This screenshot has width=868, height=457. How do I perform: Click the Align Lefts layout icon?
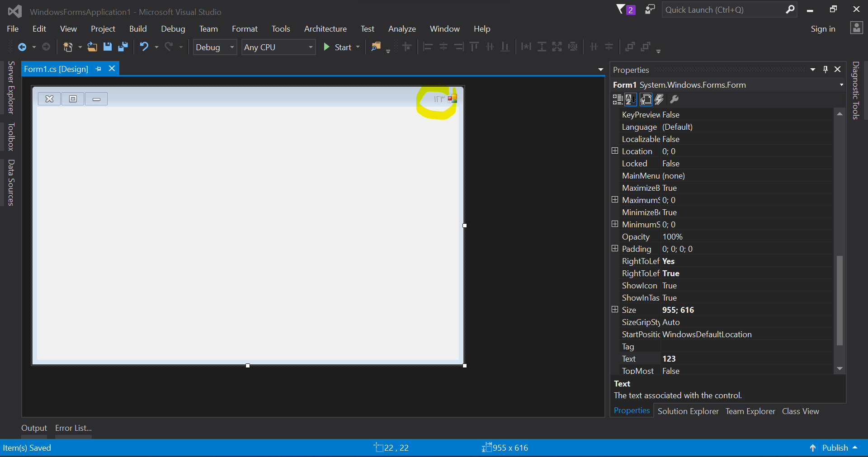click(428, 47)
